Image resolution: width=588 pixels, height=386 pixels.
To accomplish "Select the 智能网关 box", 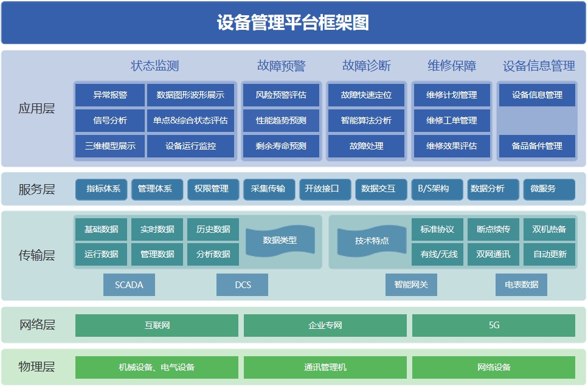I will [411, 284].
